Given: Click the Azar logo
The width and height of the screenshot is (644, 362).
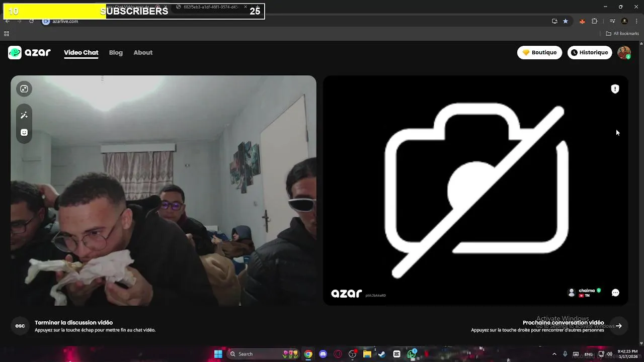Looking at the screenshot, I should [x=29, y=52].
